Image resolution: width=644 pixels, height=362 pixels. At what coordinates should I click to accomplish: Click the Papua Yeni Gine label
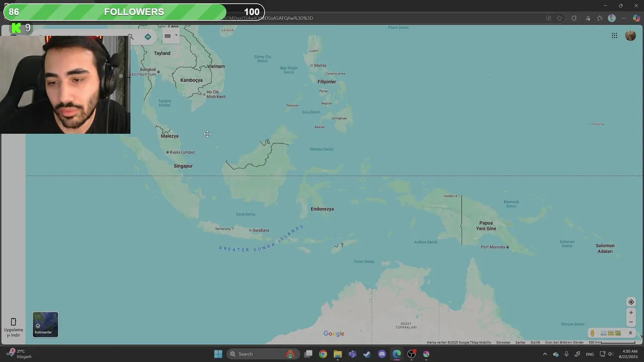[x=486, y=226]
